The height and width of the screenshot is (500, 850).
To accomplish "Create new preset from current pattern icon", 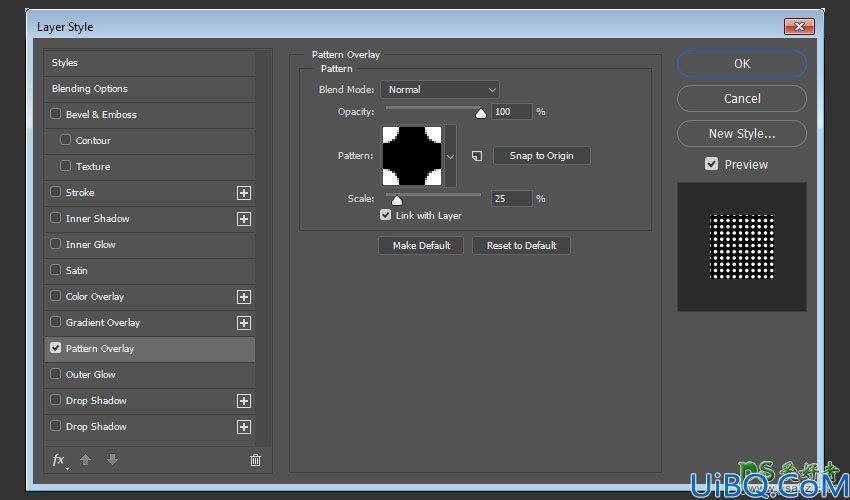I will (x=476, y=156).
